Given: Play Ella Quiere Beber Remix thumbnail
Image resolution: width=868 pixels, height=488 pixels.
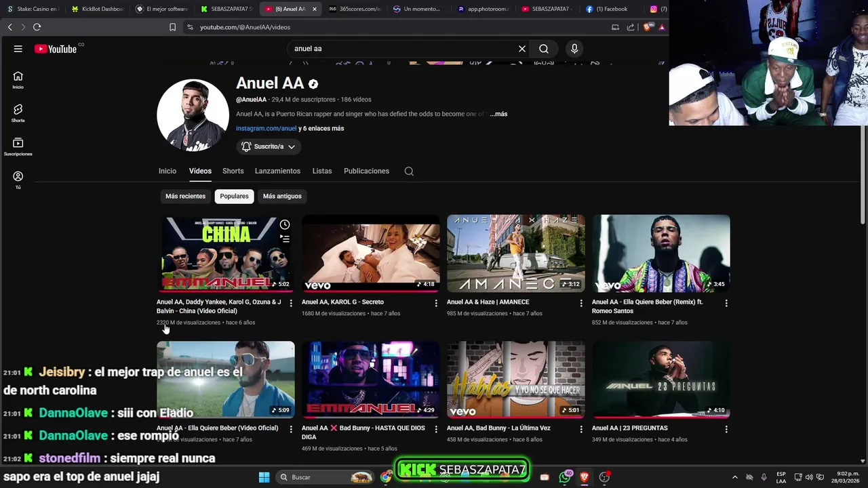Looking at the screenshot, I should coord(660,253).
